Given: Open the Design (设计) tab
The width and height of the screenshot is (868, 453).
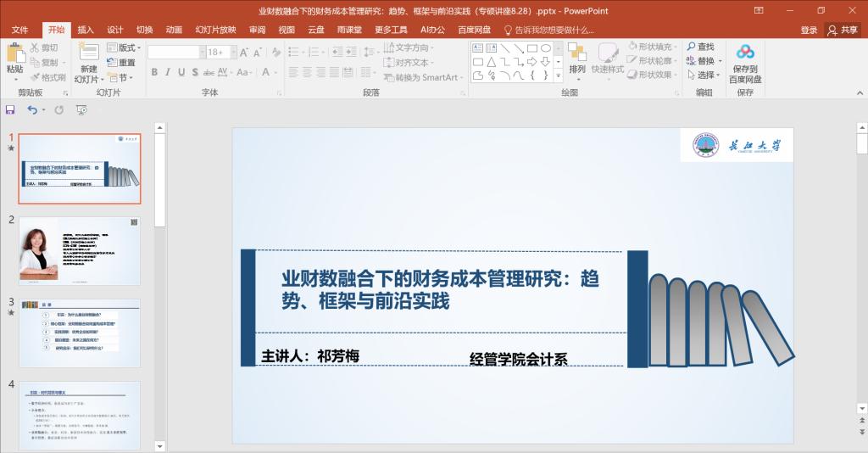Looking at the screenshot, I should [x=115, y=30].
